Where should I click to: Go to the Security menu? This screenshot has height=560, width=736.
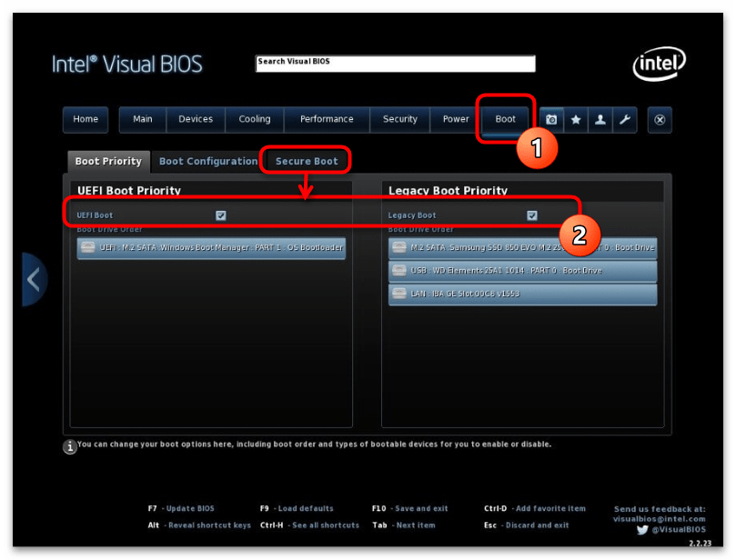399,119
